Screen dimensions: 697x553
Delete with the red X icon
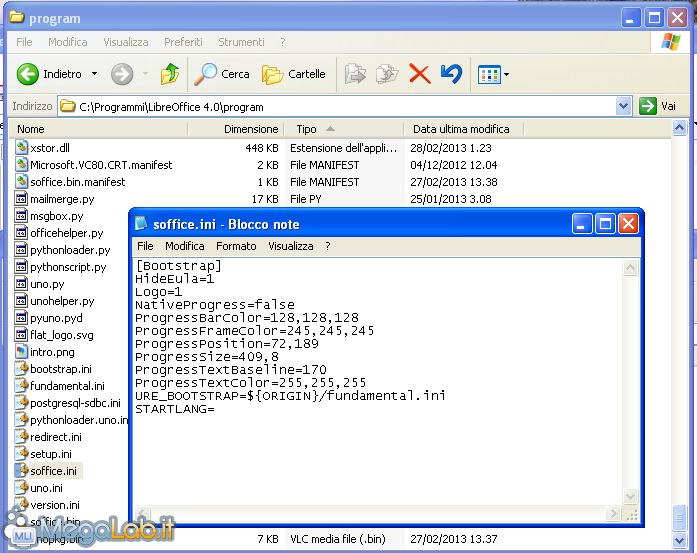pyautogui.click(x=419, y=74)
